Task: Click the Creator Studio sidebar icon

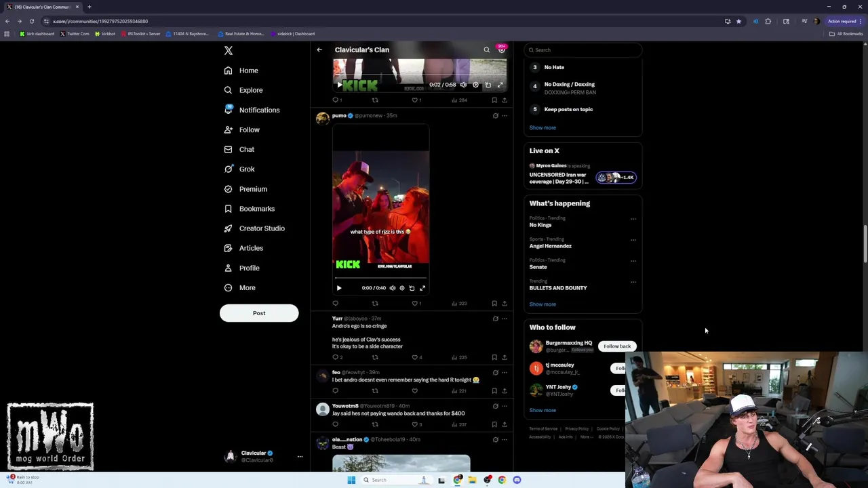Action: point(228,228)
